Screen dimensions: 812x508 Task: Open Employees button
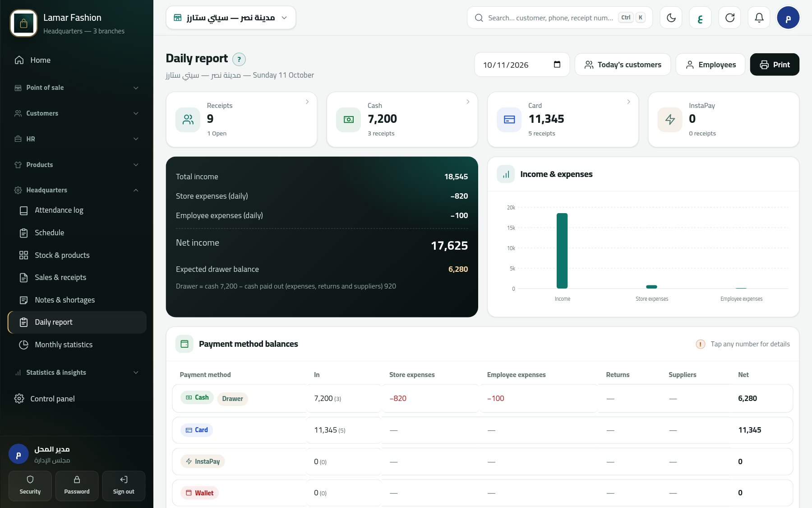710,65
